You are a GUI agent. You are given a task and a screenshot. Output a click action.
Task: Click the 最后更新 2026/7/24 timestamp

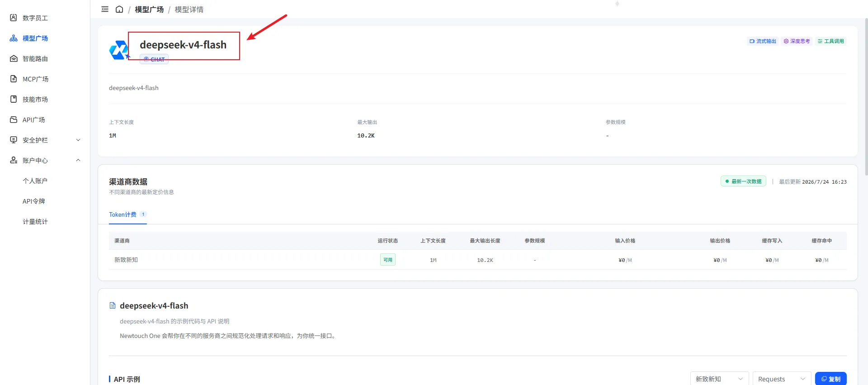pyautogui.click(x=813, y=182)
